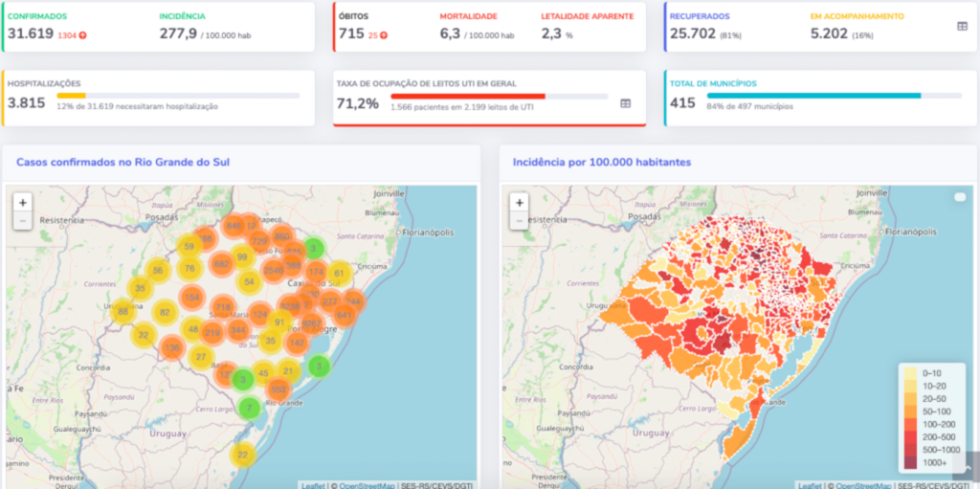Zoom in on the incidence map
The image size is (980, 489).
pyautogui.click(x=519, y=203)
